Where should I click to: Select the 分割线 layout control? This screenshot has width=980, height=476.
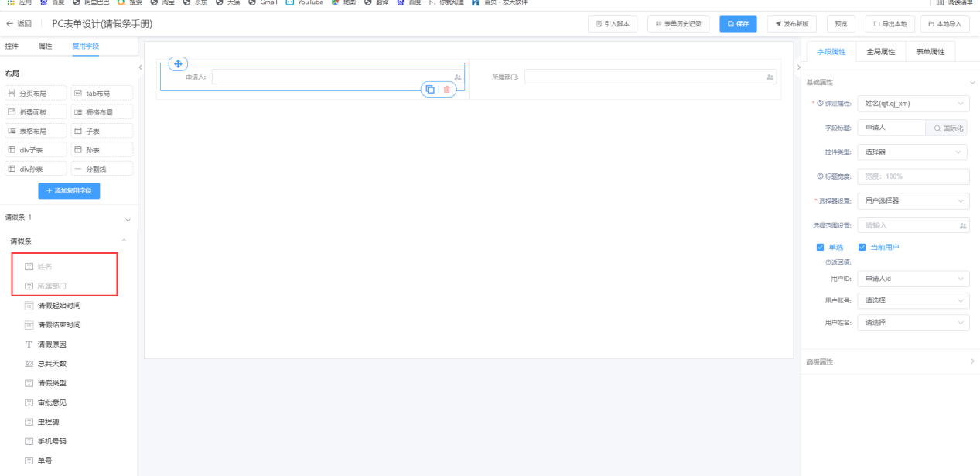pyautogui.click(x=102, y=169)
